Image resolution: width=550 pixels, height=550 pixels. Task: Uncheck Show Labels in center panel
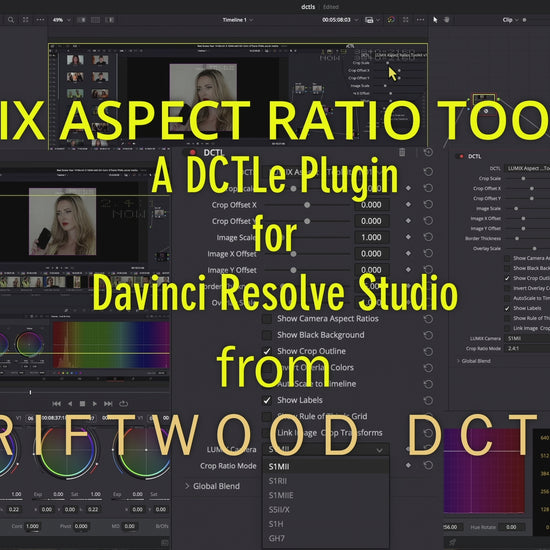(267, 400)
